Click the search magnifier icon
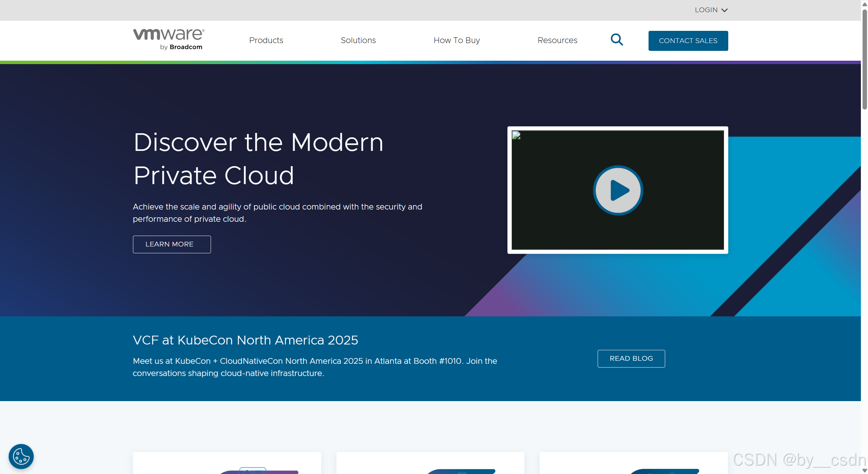Screen dimensions: 868x474 616,40
